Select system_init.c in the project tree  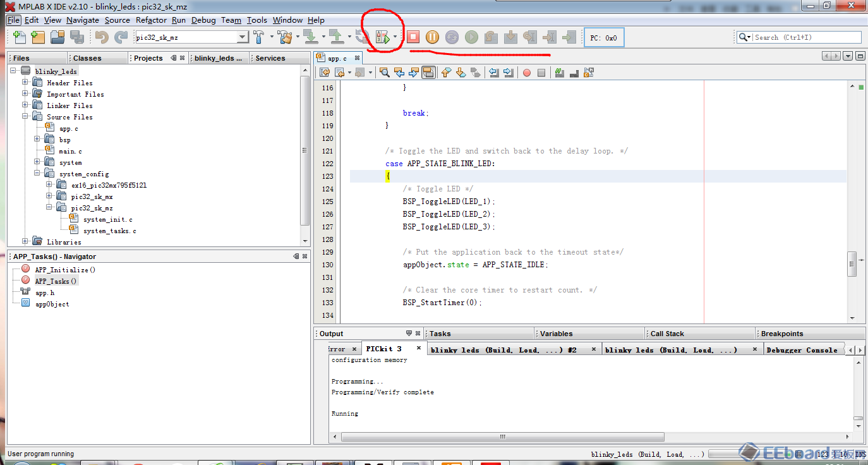point(107,219)
